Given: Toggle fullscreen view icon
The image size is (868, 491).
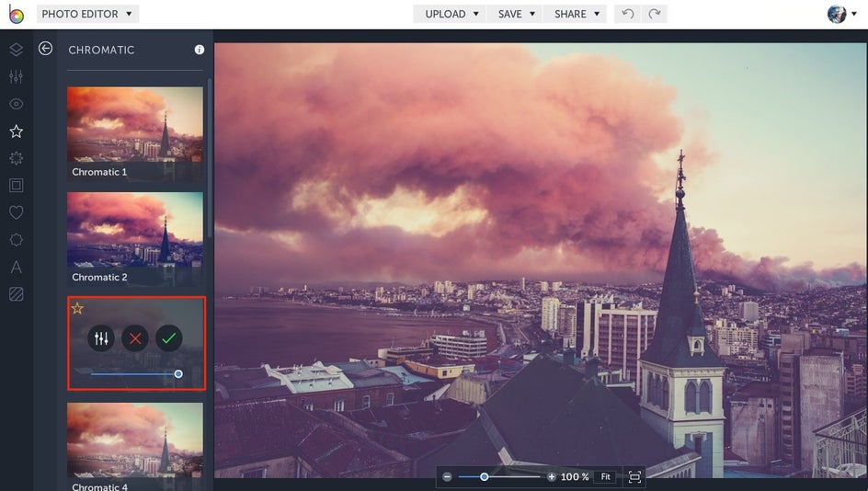Looking at the screenshot, I should point(634,476).
